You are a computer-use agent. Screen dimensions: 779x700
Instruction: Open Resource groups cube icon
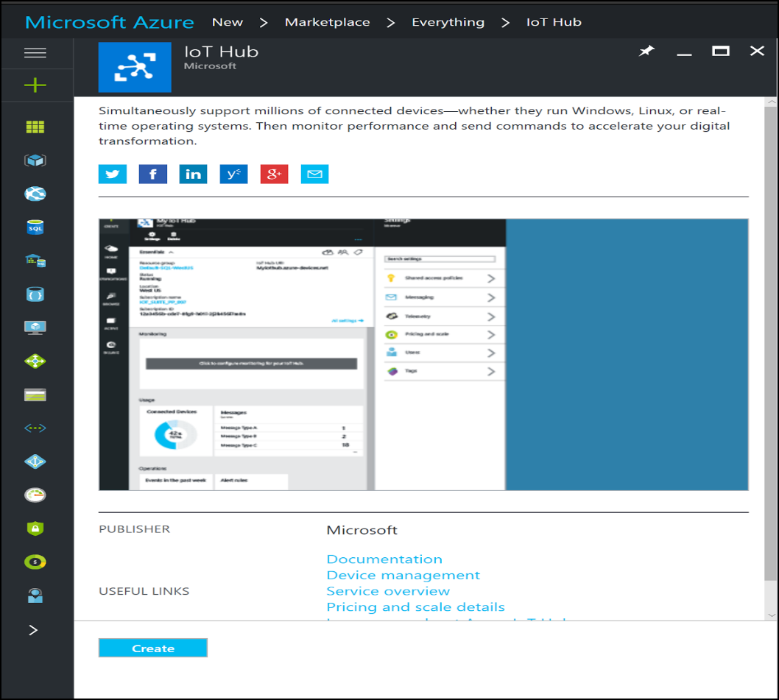35,160
